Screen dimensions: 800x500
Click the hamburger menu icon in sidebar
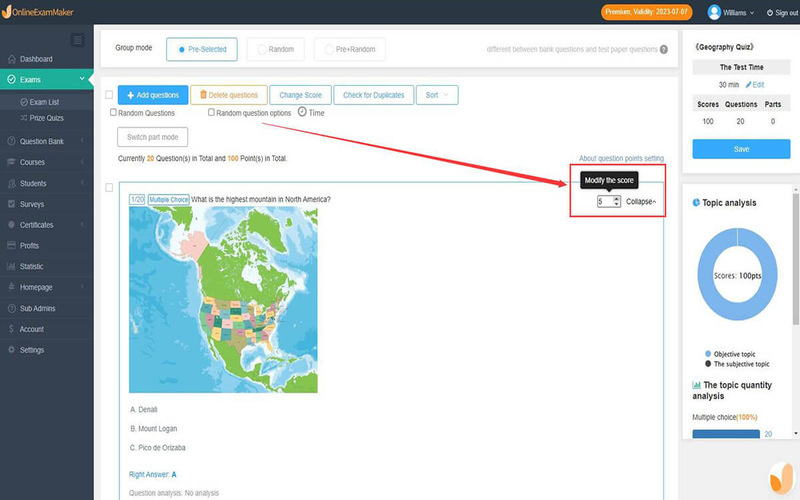click(x=79, y=40)
